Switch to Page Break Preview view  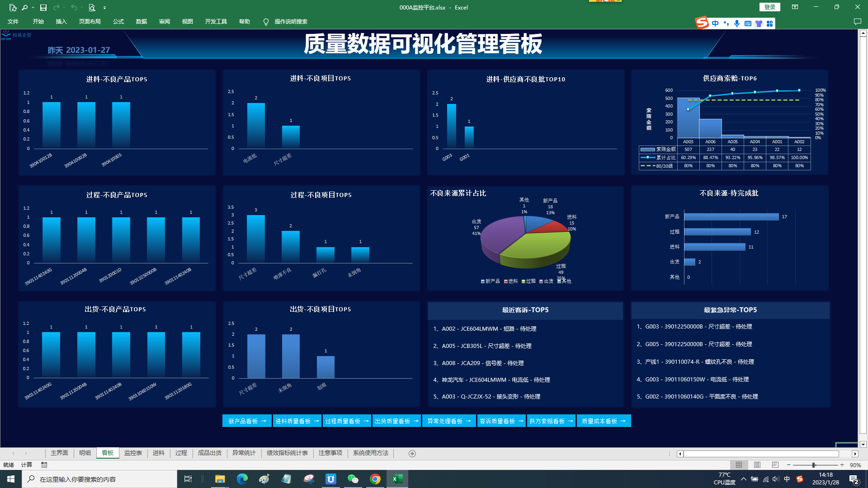tap(775, 465)
